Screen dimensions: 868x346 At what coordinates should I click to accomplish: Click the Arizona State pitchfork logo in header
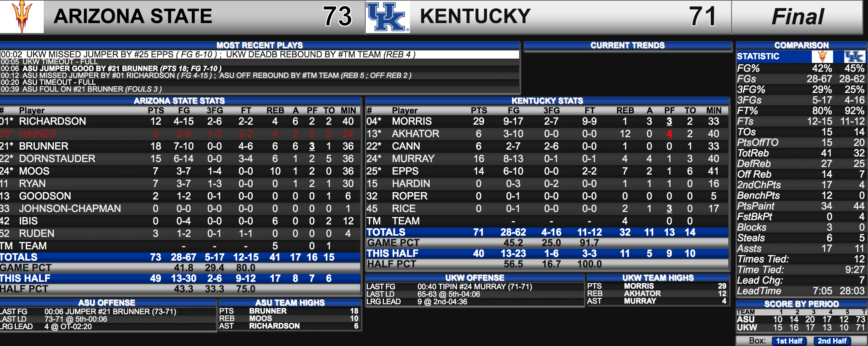click(x=22, y=17)
